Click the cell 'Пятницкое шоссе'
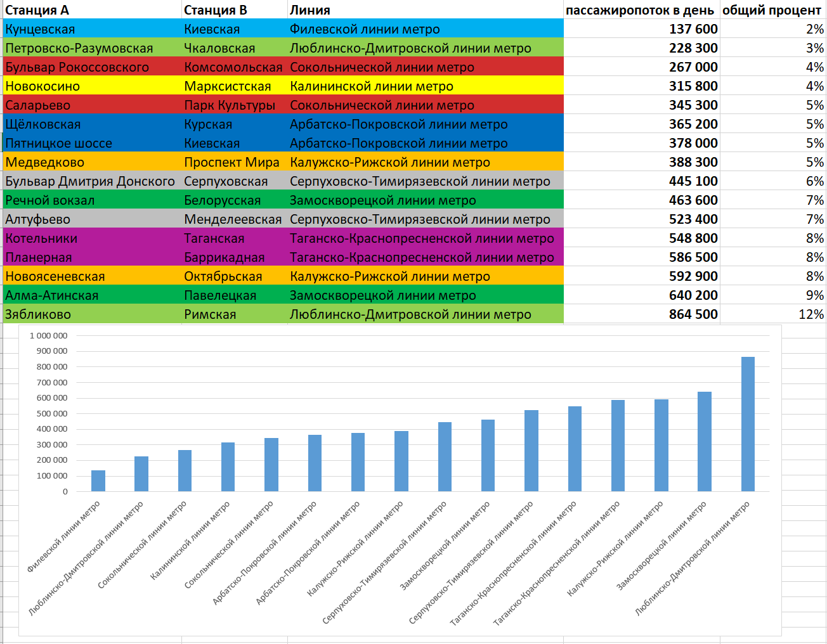Image resolution: width=827 pixels, height=644 pixels. [92, 143]
